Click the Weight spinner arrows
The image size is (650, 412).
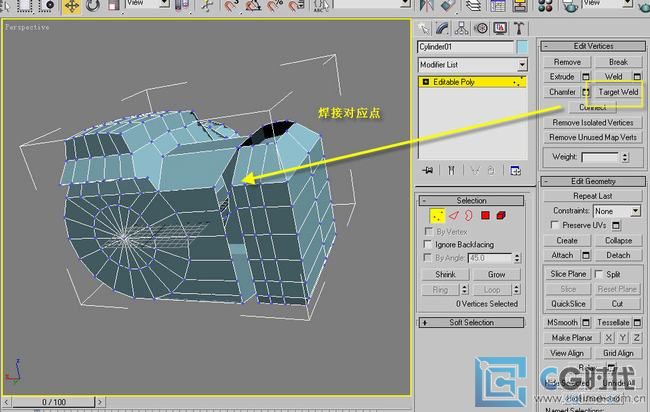tap(625, 157)
